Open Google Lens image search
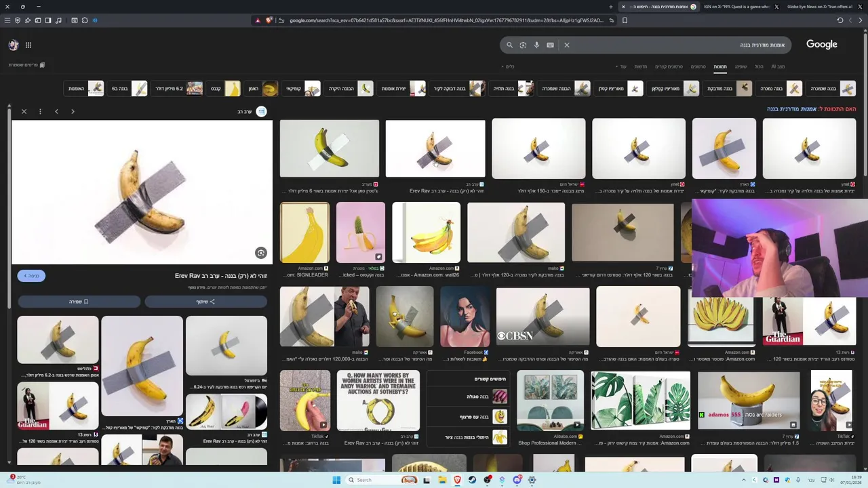The image size is (868, 488). [x=523, y=45]
